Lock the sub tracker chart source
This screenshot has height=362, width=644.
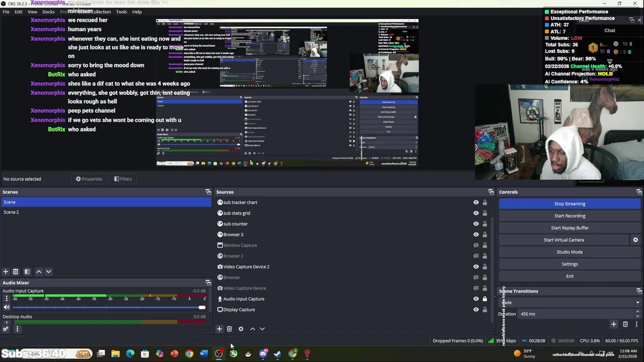485,203
